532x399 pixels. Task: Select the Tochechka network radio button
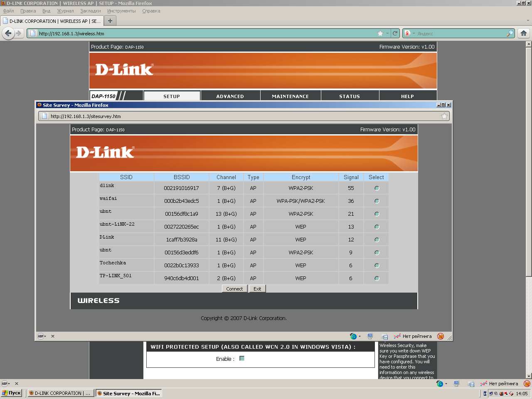(x=377, y=266)
